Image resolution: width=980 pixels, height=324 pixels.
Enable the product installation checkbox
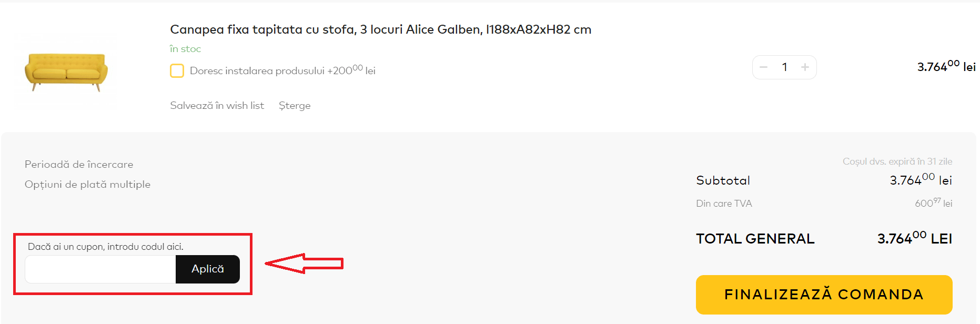pyautogui.click(x=177, y=70)
